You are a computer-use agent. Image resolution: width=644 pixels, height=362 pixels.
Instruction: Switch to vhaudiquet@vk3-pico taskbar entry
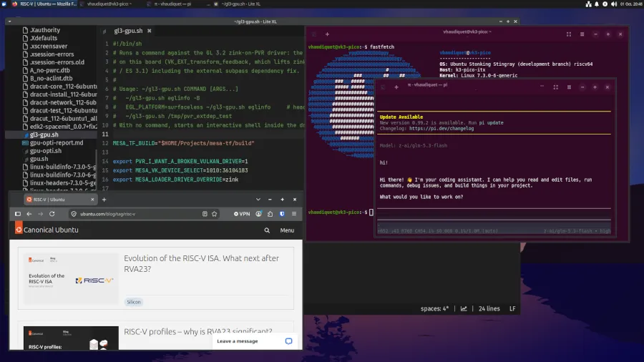click(110, 4)
